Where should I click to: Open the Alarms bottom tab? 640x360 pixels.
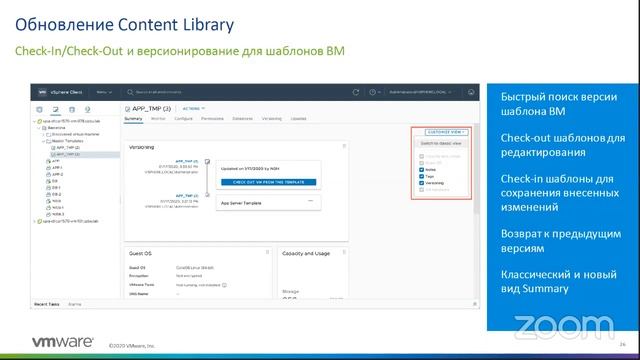tap(75, 304)
